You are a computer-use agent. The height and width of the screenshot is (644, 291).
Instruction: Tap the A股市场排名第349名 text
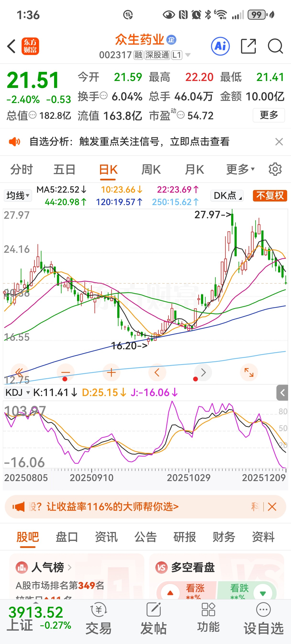coord(60,585)
